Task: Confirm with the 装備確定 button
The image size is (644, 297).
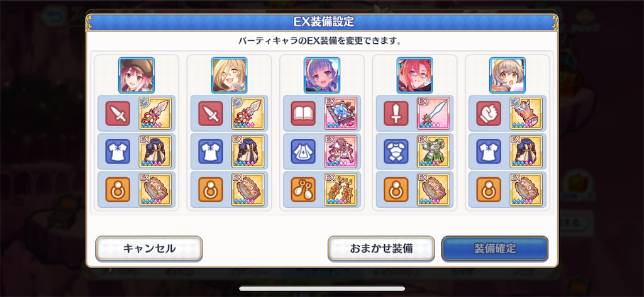Action: click(495, 249)
